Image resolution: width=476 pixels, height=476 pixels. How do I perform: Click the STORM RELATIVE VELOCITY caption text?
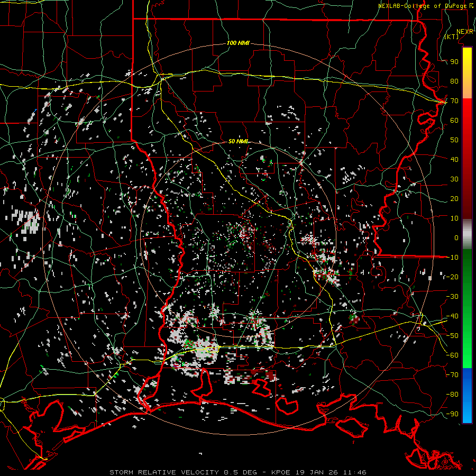pyautogui.click(x=164, y=472)
